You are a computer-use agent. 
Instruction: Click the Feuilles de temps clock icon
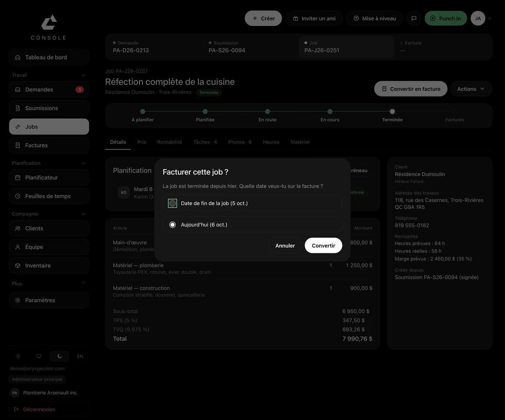pyautogui.click(x=18, y=196)
